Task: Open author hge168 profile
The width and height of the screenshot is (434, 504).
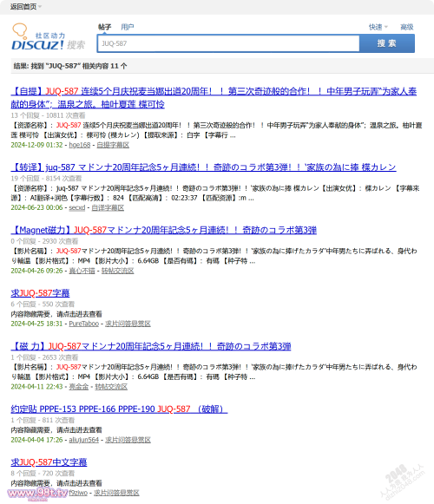Action: tap(80, 145)
